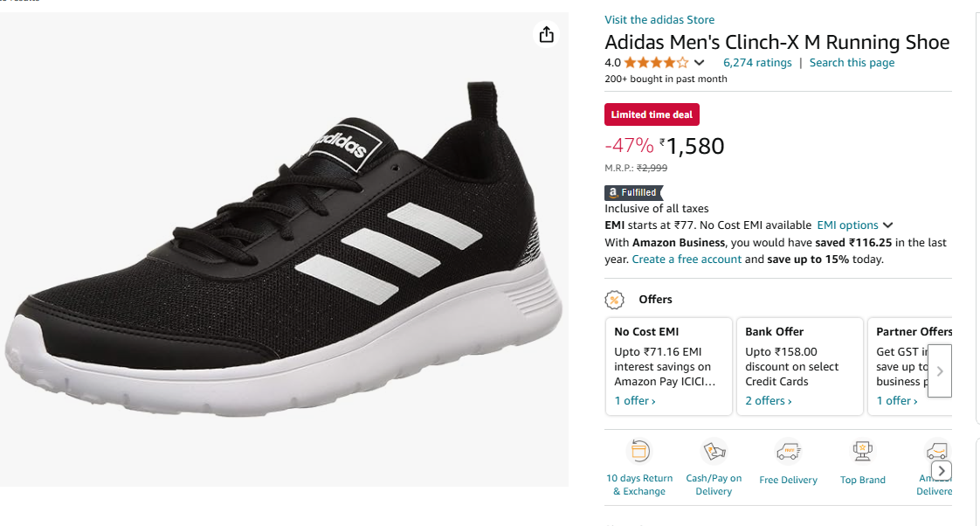Click the share icon above shoe image
This screenshot has width=980, height=526.
click(x=546, y=34)
